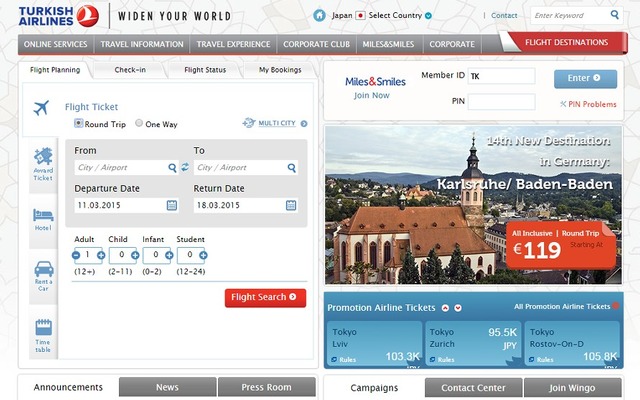
Task: Switch to the Press Room tab
Action: tap(267, 387)
